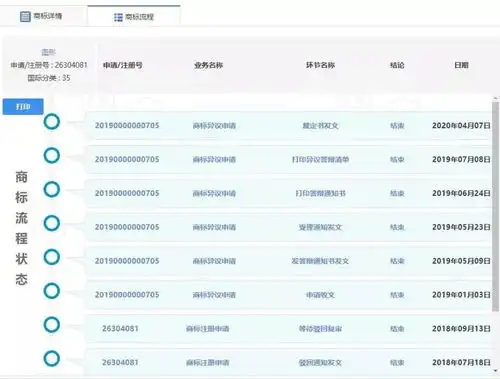The image size is (500, 379).
Task: Click the 业务名称 column header
Action: click(x=209, y=65)
